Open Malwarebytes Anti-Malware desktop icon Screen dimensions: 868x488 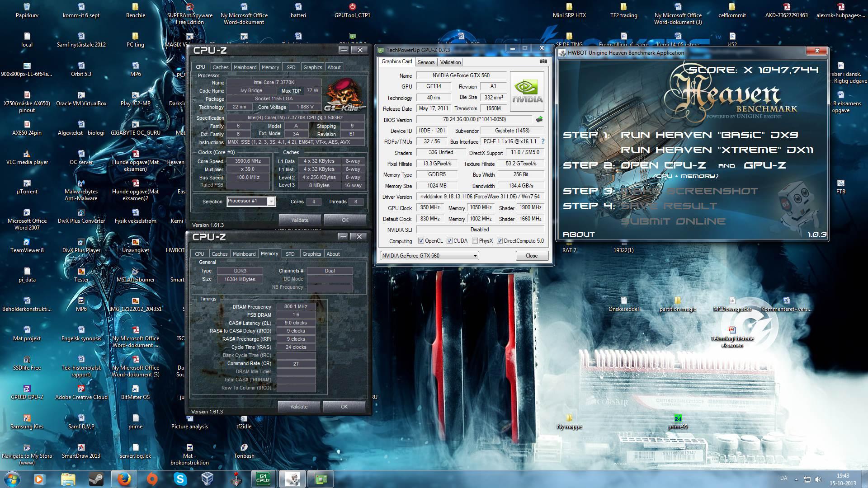pos(81,190)
